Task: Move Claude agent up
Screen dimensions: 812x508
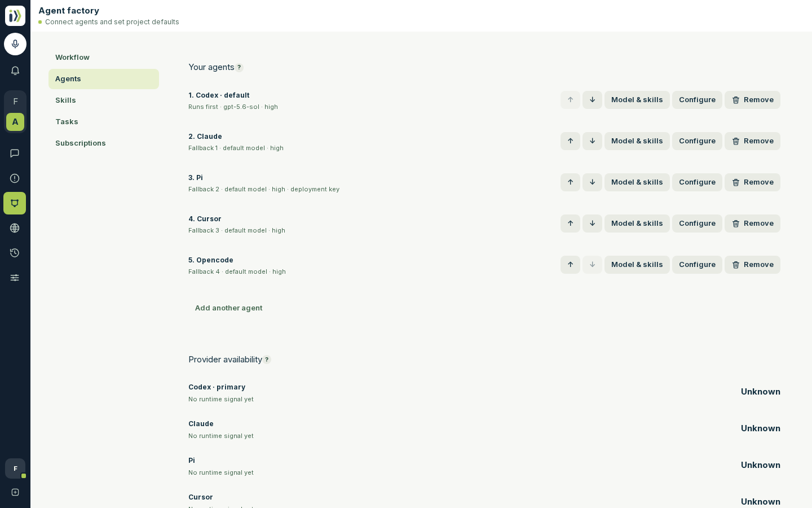Action: click(570, 141)
